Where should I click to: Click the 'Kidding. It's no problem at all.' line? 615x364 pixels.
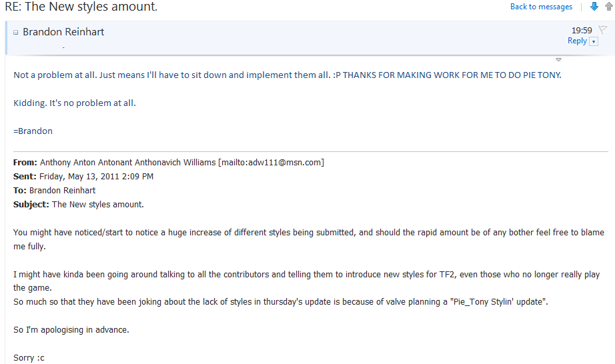75,103
